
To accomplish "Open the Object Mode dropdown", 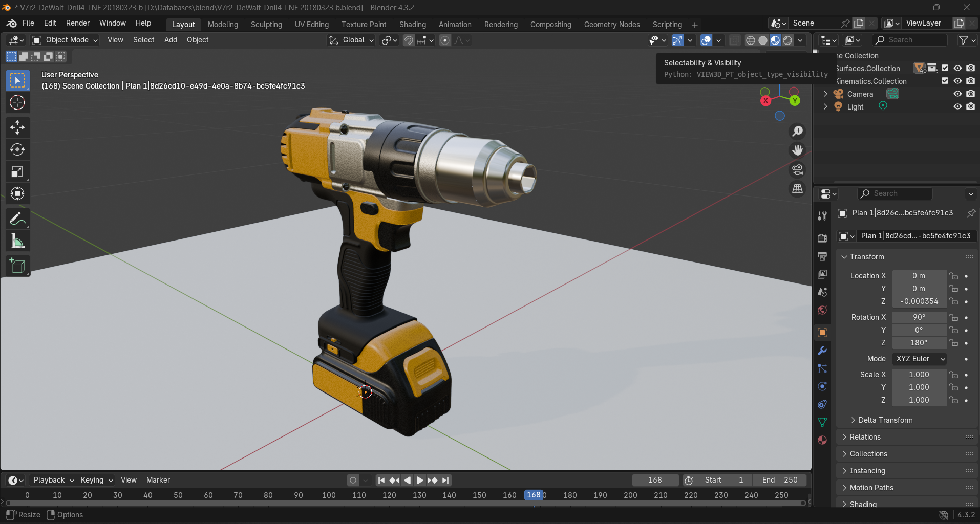I will point(64,40).
